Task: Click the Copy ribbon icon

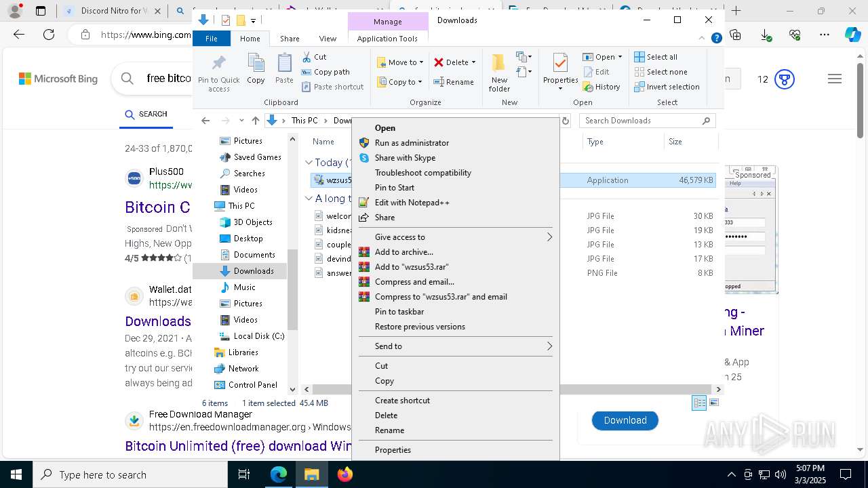Action: pyautogui.click(x=256, y=69)
